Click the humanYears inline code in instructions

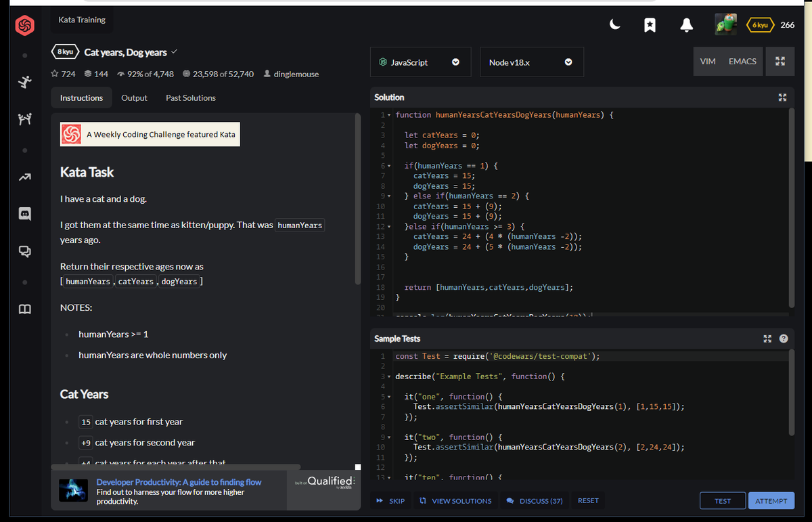click(300, 225)
